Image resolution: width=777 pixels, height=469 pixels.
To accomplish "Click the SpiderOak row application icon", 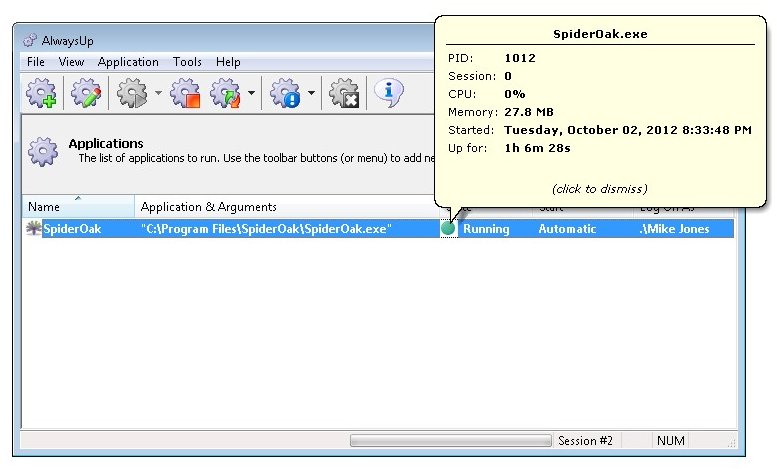I will tap(34, 229).
